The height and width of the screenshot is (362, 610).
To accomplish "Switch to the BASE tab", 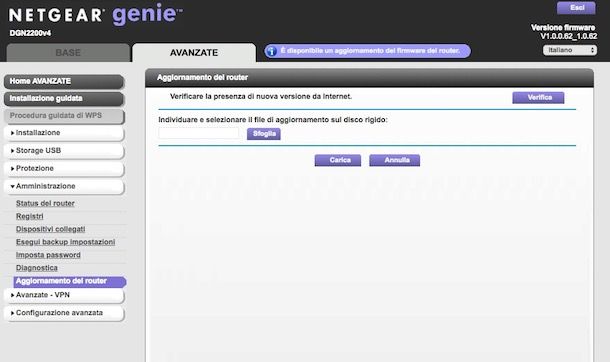I will click(68, 52).
